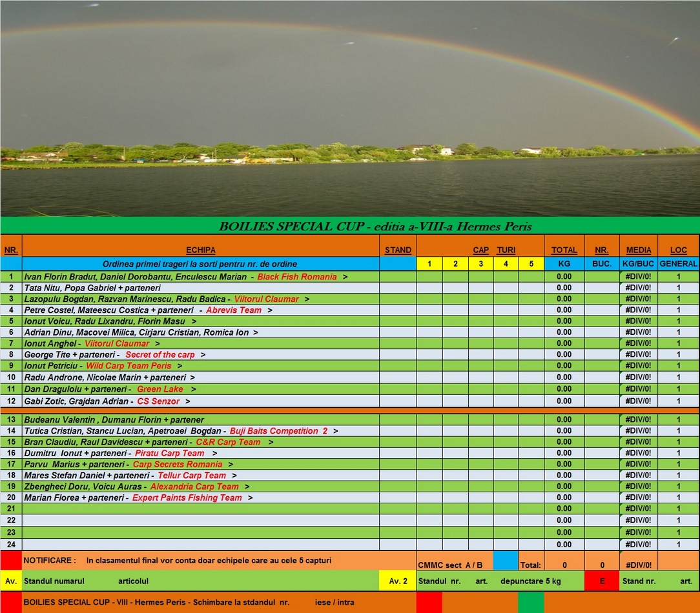This screenshot has width=700, height=613.
Task: Select the STAND column header
Action: 398,250
